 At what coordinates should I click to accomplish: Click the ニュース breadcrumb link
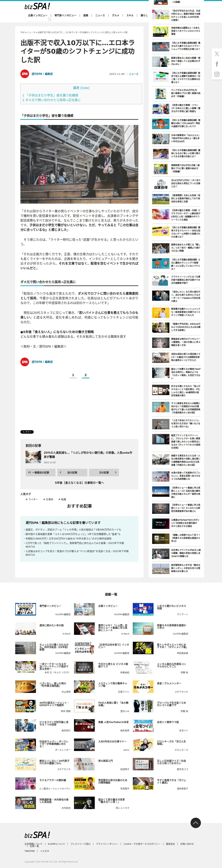click(31, 32)
